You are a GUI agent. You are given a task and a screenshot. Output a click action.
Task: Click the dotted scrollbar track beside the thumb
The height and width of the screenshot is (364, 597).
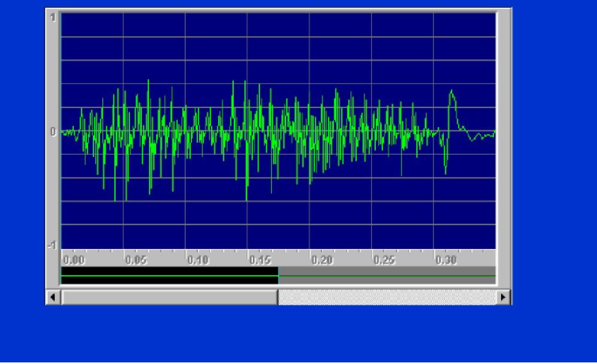(x=387, y=297)
